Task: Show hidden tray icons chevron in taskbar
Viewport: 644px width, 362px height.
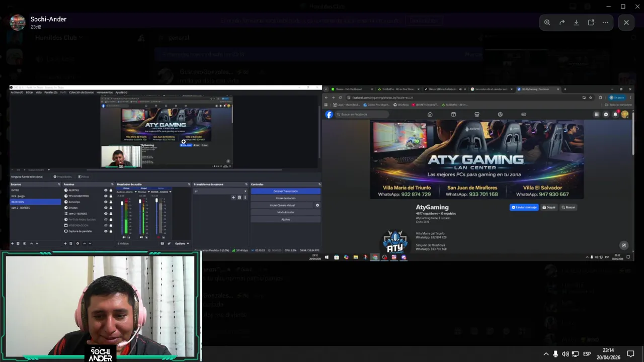Action: tap(546, 354)
